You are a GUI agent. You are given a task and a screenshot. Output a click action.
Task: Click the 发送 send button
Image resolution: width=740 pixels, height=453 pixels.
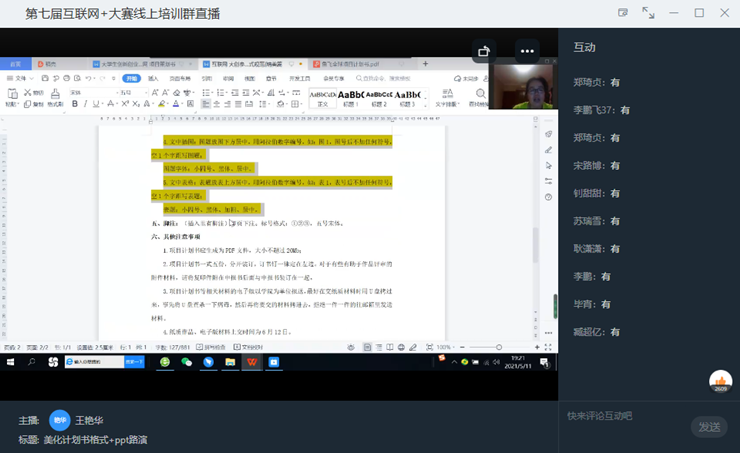(x=708, y=427)
